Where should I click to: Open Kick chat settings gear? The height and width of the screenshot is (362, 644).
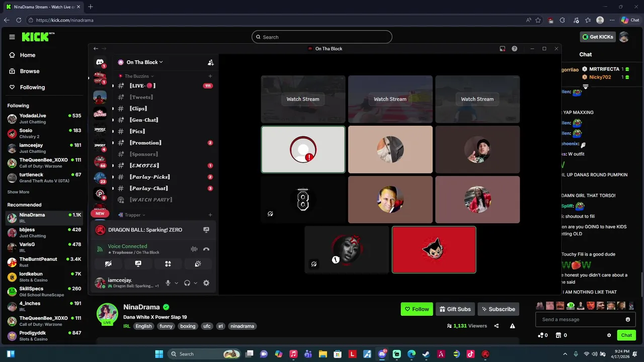coord(609,335)
